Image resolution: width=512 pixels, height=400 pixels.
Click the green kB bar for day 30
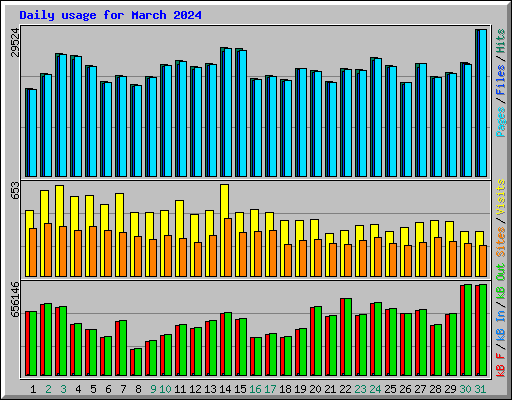[x=468, y=330]
